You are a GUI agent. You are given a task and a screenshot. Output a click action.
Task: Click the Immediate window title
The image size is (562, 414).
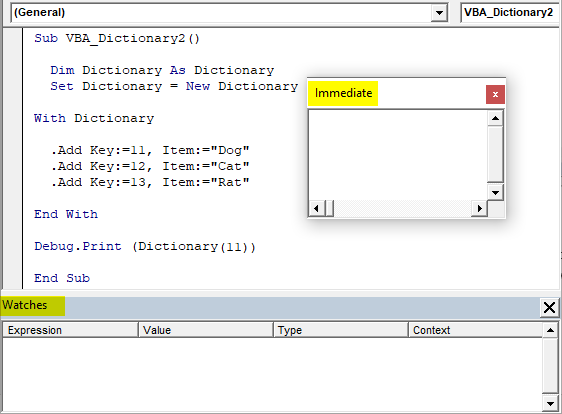(343, 93)
